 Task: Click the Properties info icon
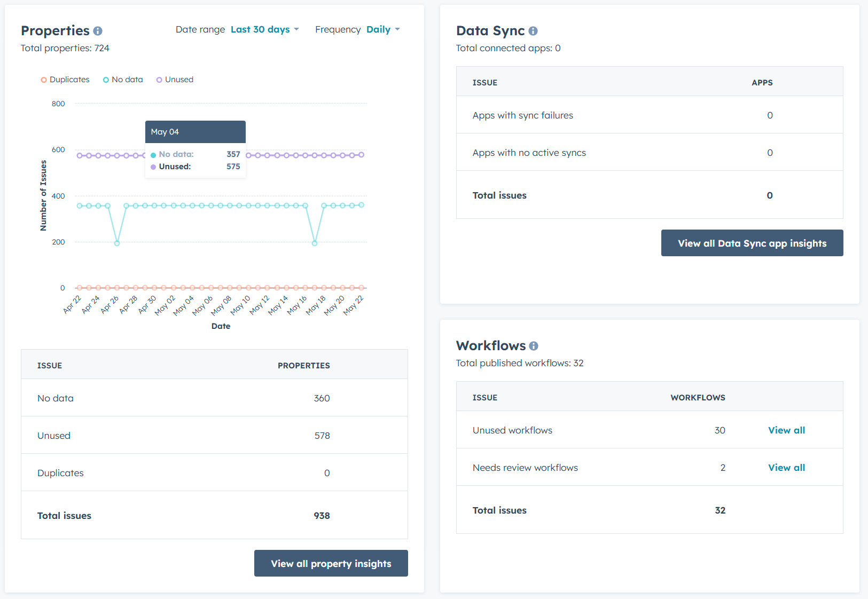tap(98, 31)
